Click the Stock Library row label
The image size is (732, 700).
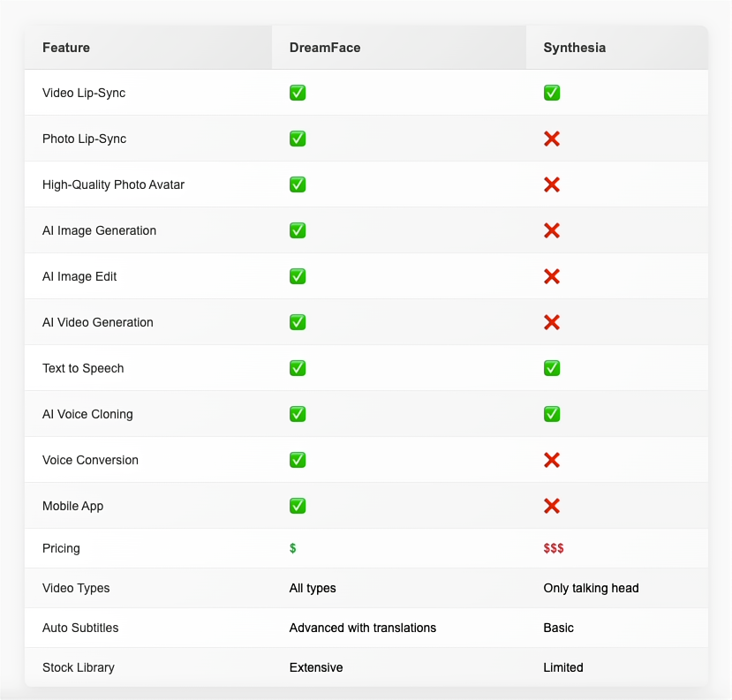tap(79, 667)
